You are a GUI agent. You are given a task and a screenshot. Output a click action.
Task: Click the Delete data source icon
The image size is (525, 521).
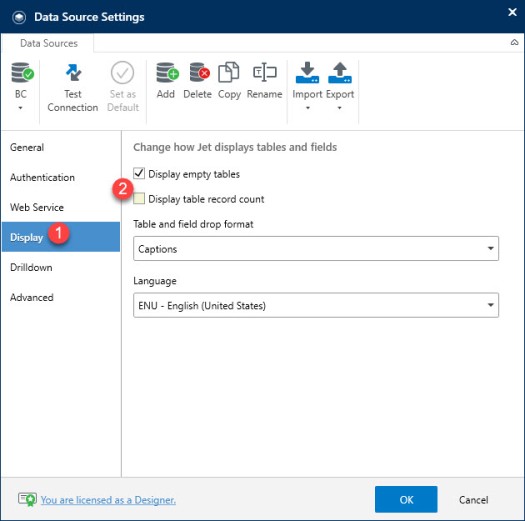tap(199, 73)
